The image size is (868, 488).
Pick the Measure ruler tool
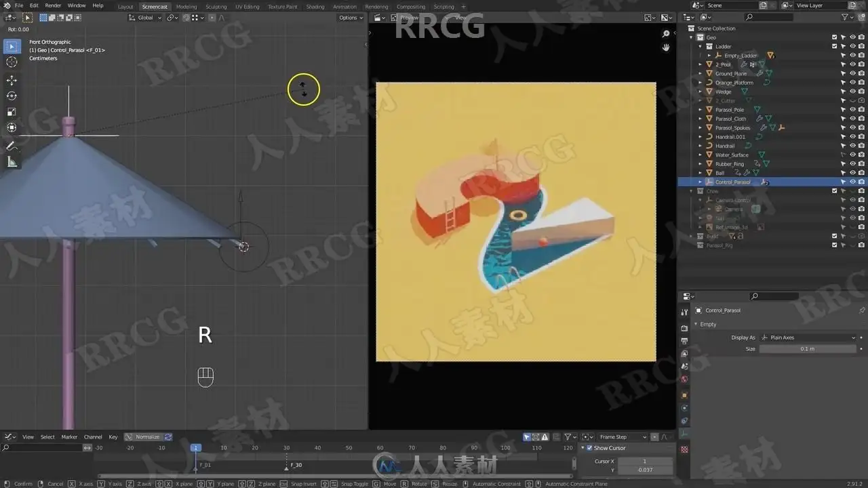(12, 161)
